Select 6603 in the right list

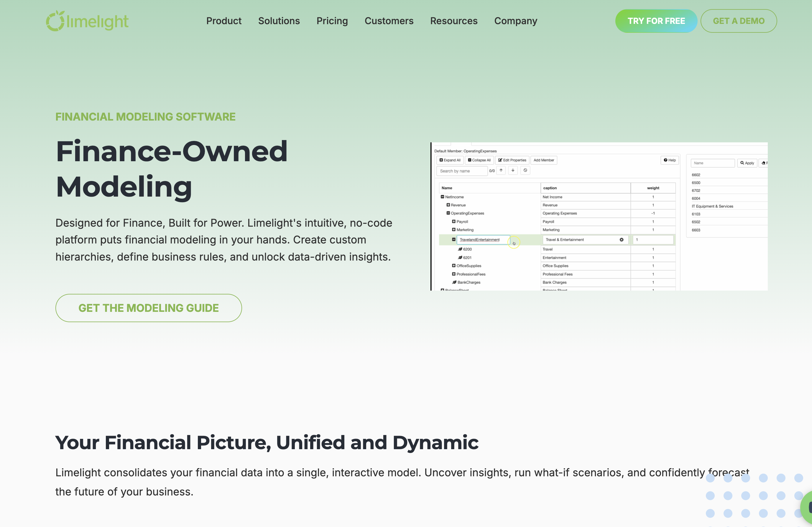coord(696,230)
